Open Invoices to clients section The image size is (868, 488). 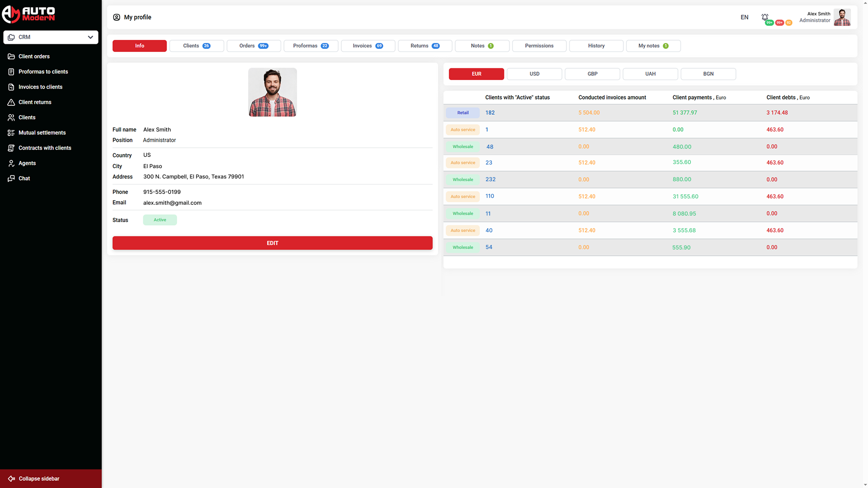point(11,87)
